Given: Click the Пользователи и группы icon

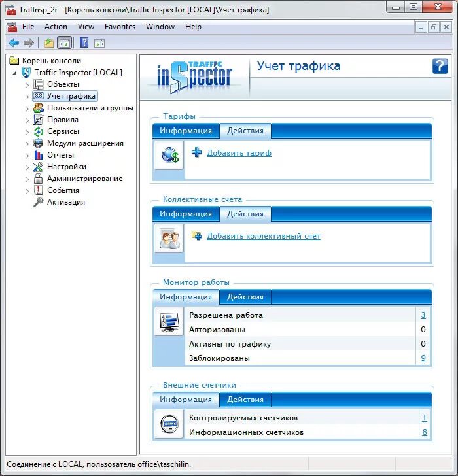Looking at the screenshot, I should tap(38, 108).
